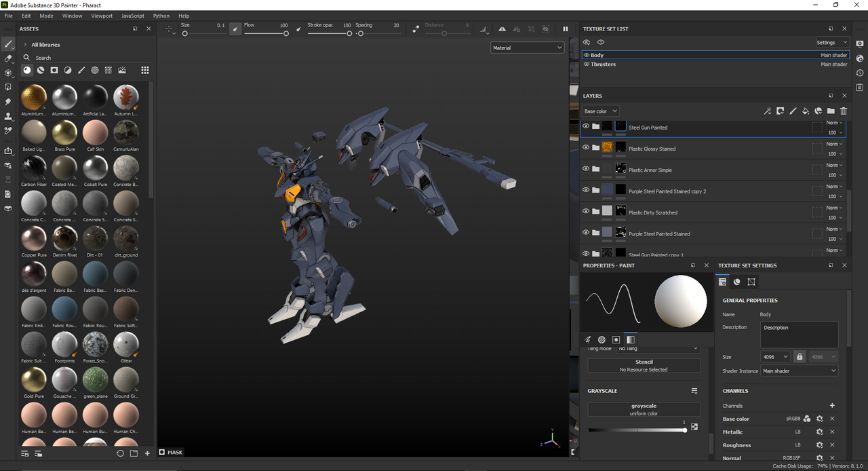This screenshot has height=471, width=868.
Task: Toggle visibility of Body texture set
Action: 587,55
